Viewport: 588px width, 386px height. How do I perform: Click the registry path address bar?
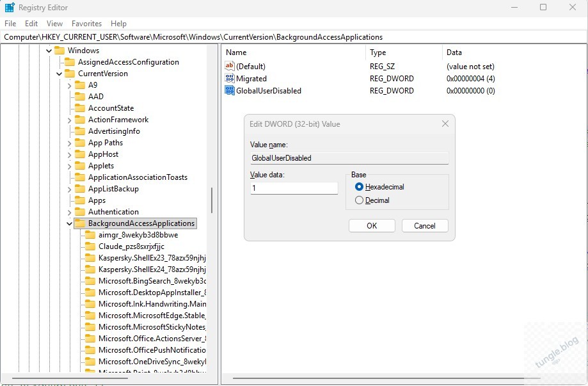point(292,36)
